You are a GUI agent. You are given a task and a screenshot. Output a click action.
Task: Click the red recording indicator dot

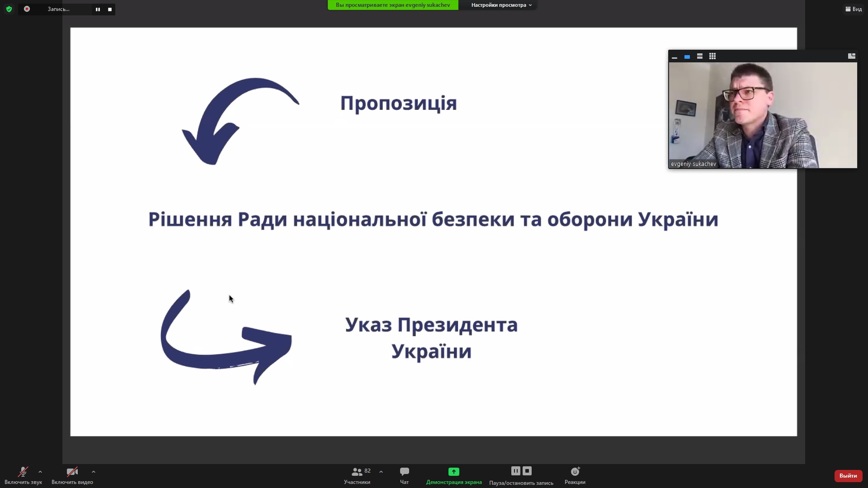point(27,9)
